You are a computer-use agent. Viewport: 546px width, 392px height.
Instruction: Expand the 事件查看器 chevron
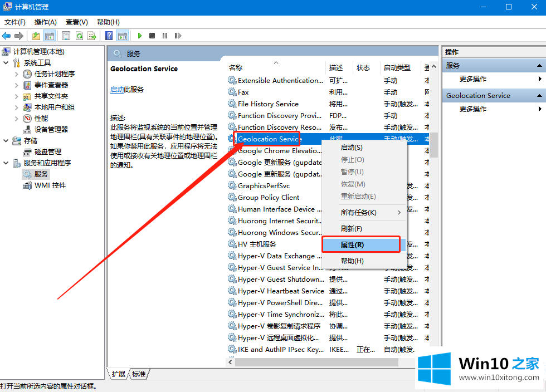16,85
